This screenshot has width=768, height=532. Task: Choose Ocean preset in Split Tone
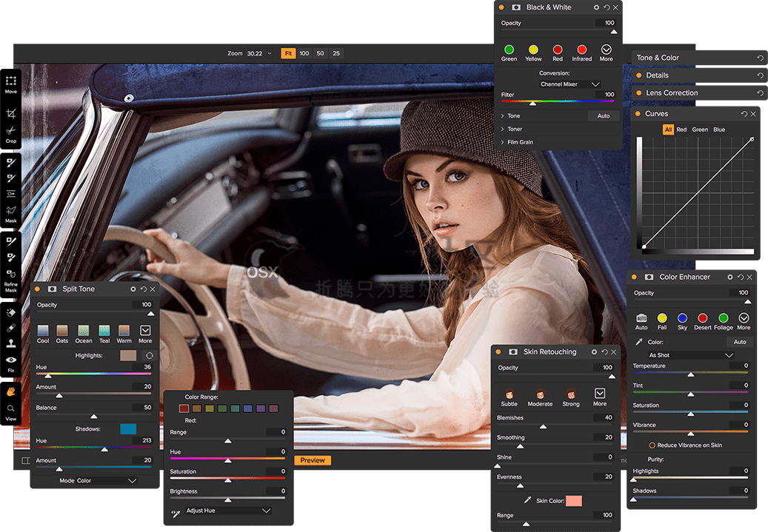84,330
